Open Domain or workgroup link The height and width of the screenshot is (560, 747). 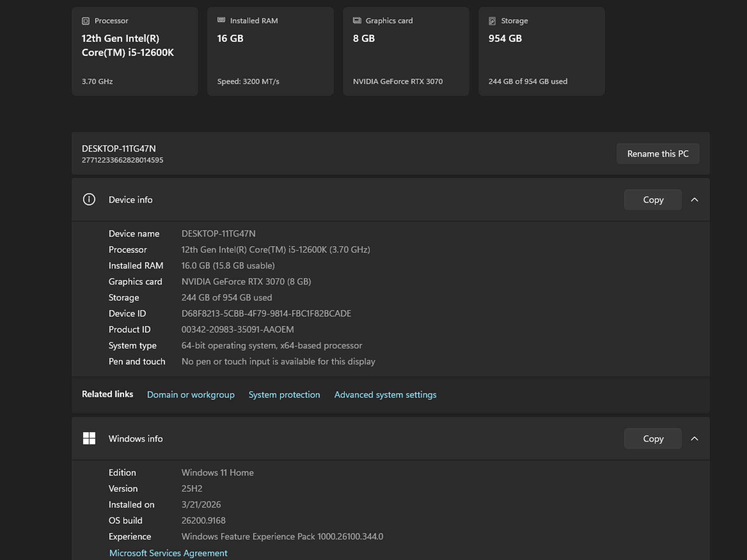[191, 394]
